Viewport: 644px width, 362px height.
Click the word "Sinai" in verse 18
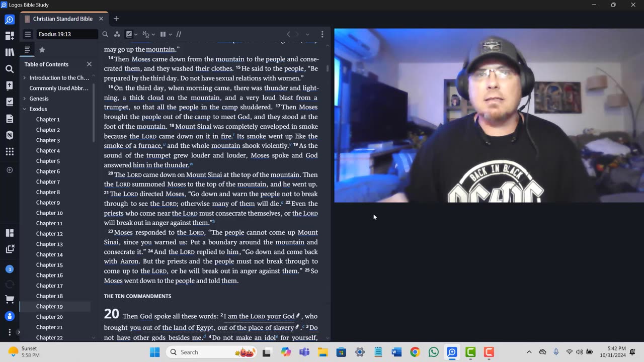203,126
